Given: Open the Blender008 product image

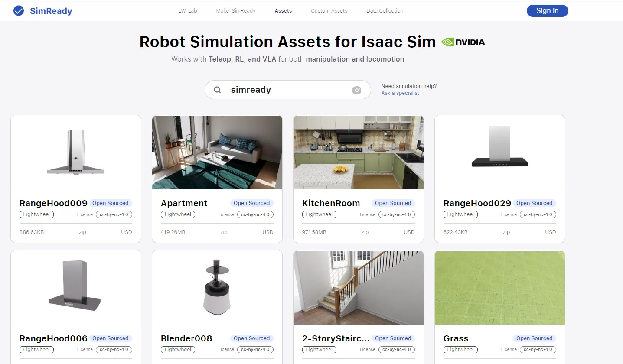Looking at the screenshot, I should click(217, 288).
